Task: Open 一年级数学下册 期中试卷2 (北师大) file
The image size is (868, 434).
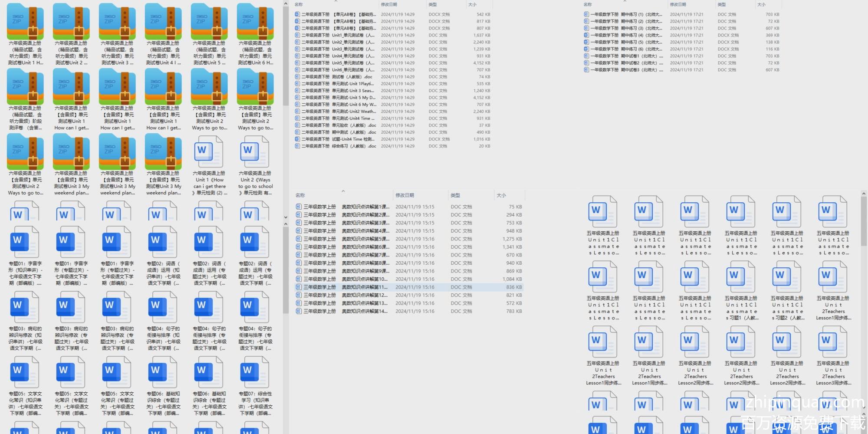Action: [625, 63]
